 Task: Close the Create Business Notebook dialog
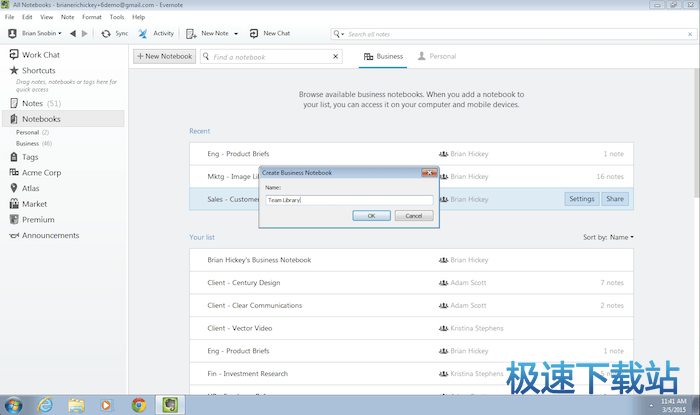(429, 173)
